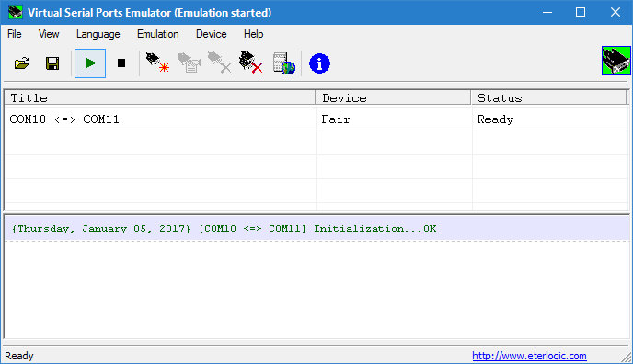Image resolution: width=633 pixels, height=364 pixels.
Task: Open the globe icon on the toolbar
Action: [283, 63]
